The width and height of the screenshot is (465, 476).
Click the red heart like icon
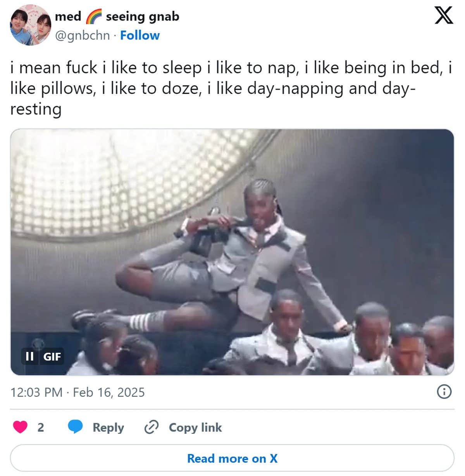(20, 427)
